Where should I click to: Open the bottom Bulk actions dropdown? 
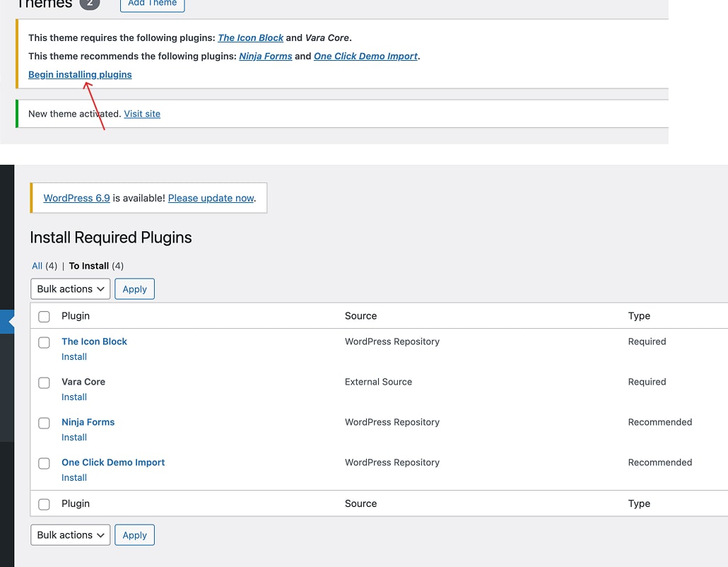pyautogui.click(x=70, y=535)
